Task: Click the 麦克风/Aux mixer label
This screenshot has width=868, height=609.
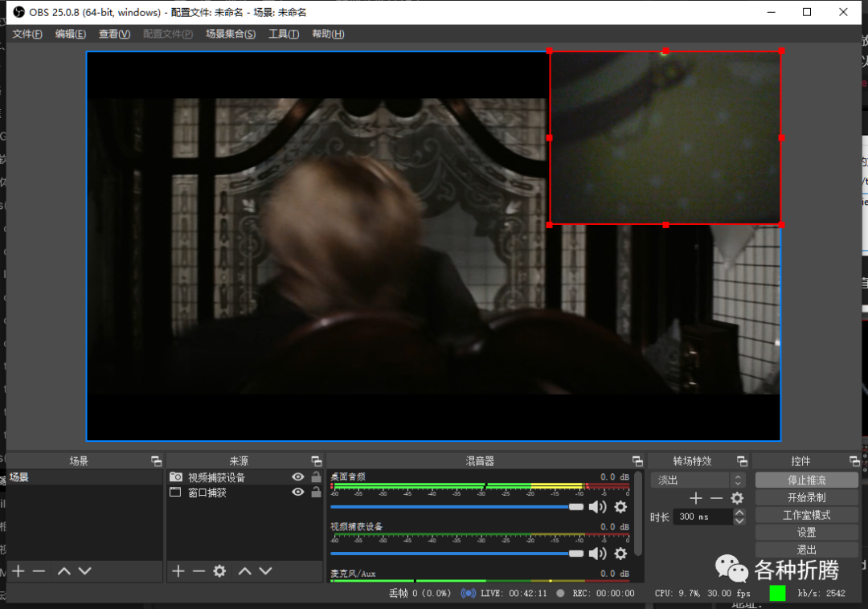Action: (353, 574)
